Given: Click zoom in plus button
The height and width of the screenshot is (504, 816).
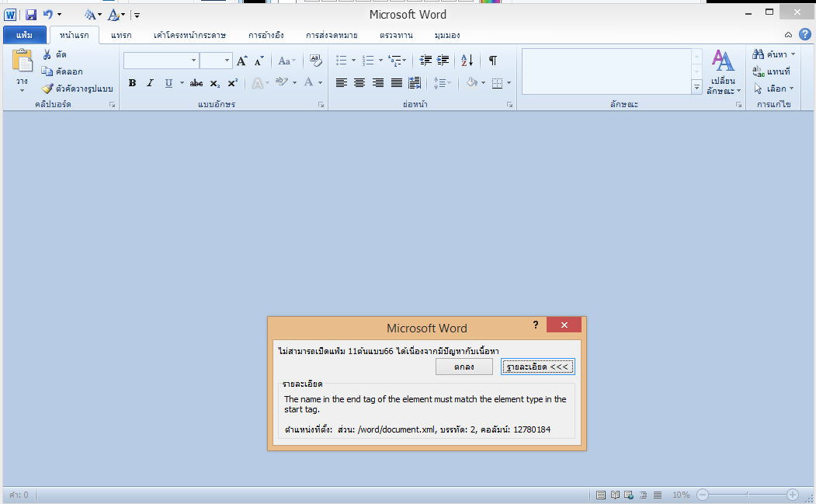Looking at the screenshot, I should pos(793,495).
